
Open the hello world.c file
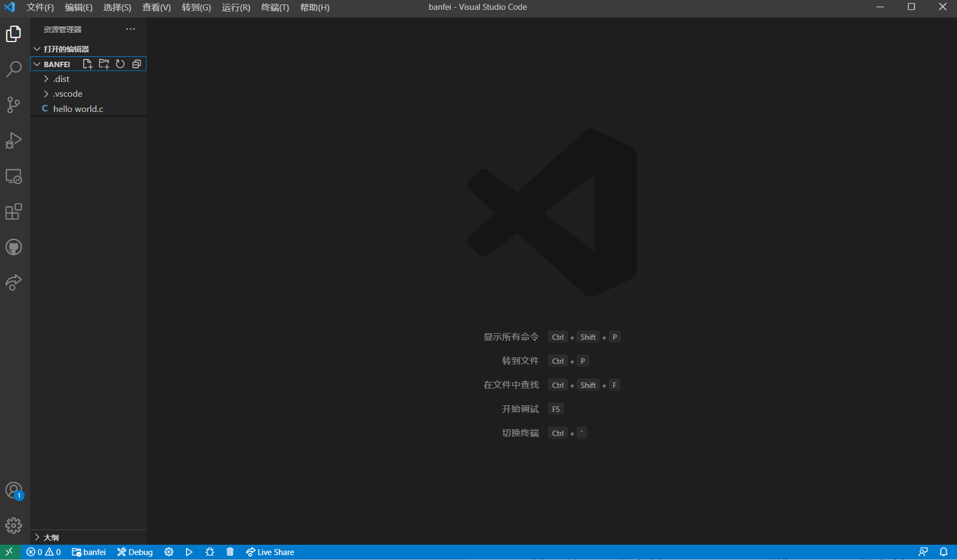point(89,109)
